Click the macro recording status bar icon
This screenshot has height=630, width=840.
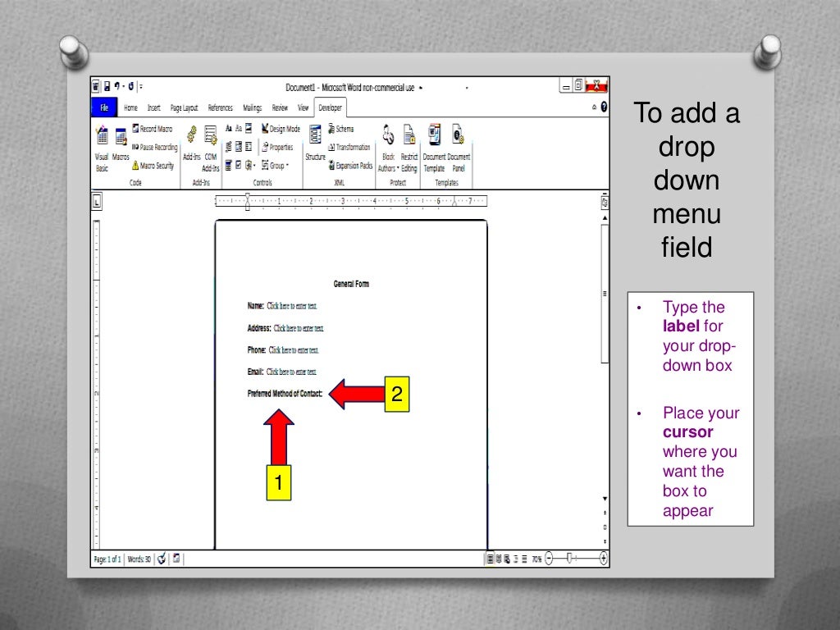(176, 559)
